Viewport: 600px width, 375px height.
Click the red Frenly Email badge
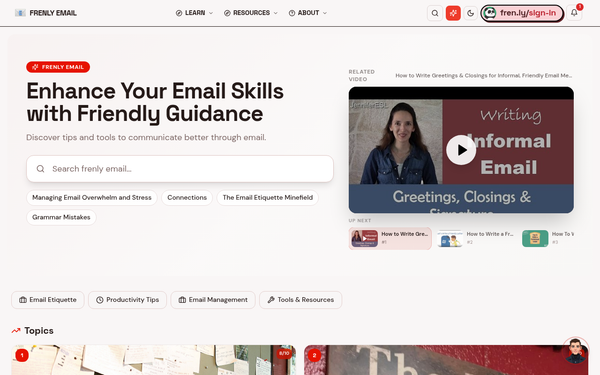(x=58, y=67)
